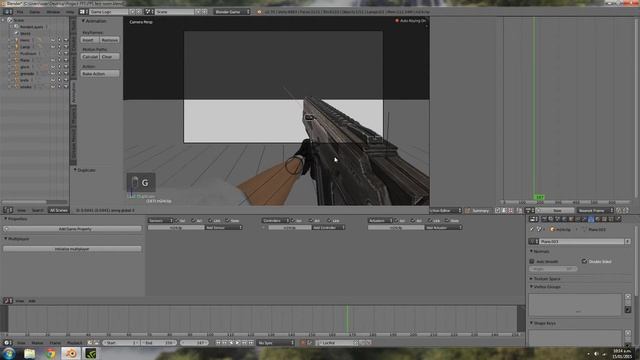Click the End frame field
Image resolution: width=640 pixels, height=360 pixels.
click(159, 343)
